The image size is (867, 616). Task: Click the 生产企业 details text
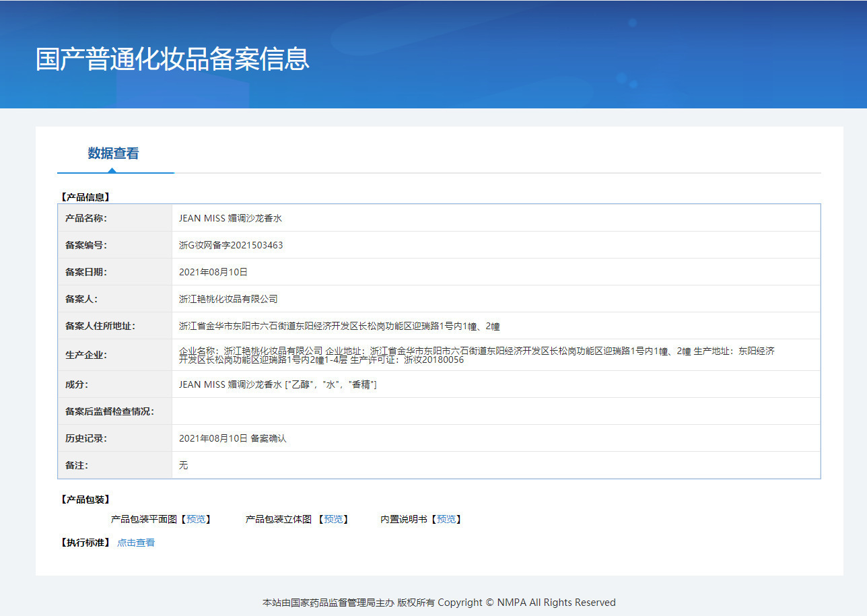[476, 355]
